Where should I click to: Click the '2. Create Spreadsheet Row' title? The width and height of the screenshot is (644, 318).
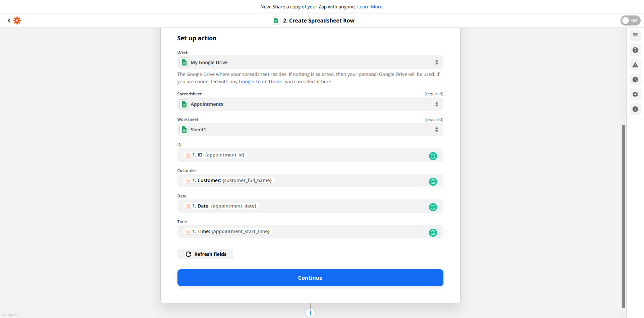[x=319, y=20]
